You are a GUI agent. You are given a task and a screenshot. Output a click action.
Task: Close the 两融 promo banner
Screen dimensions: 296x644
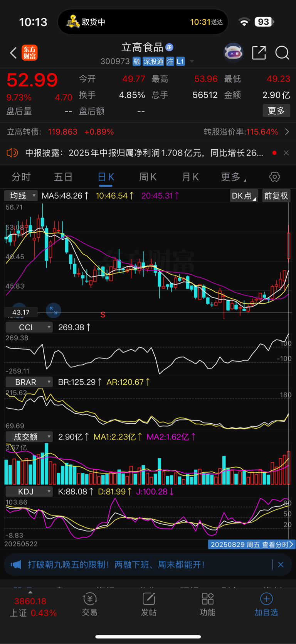point(281,565)
